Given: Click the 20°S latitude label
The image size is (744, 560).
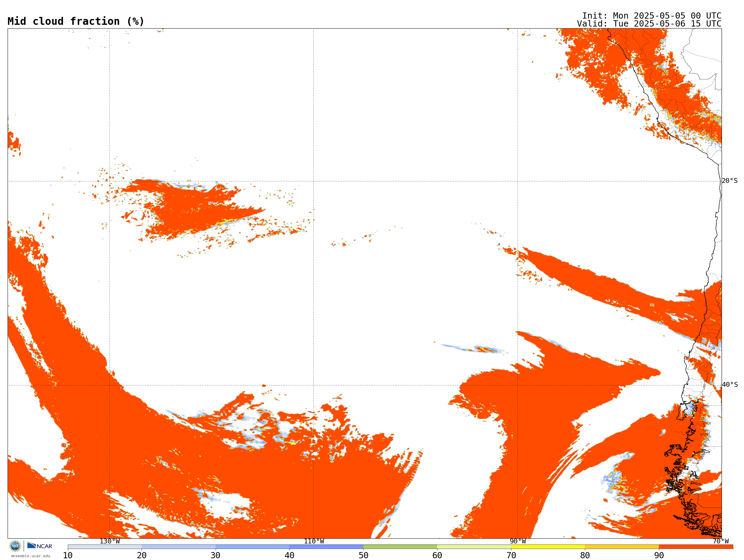Looking at the screenshot, I should (730, 181).
